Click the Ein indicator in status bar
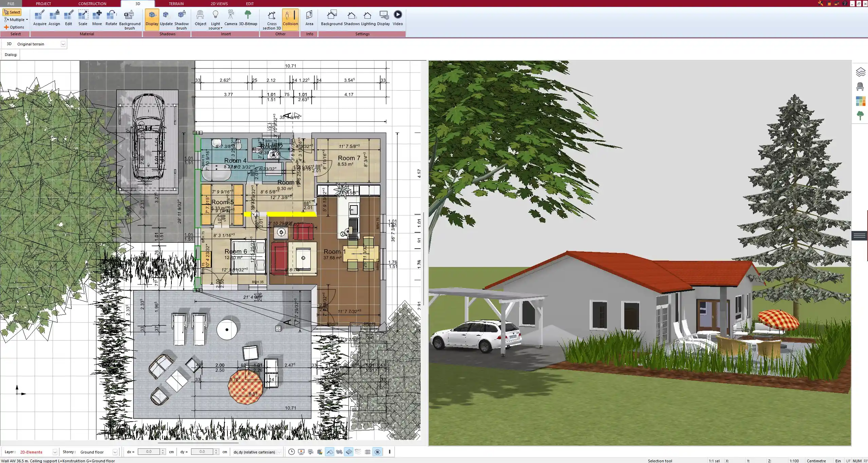This screenshot has width=868, height=463. tap(838, 461)
